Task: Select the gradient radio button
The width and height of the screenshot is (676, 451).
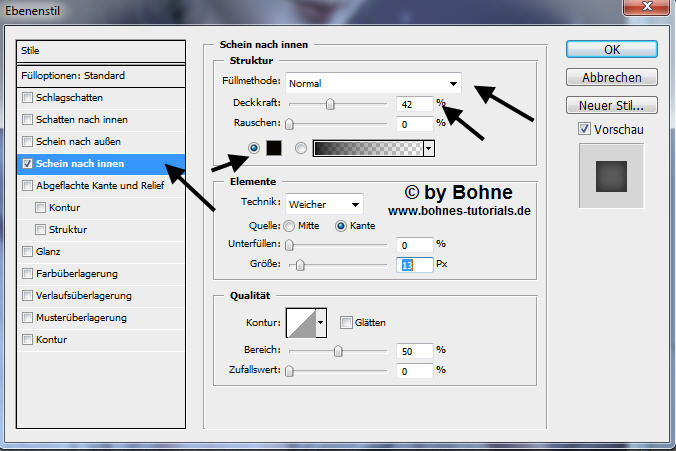Action: click(301, 148)
